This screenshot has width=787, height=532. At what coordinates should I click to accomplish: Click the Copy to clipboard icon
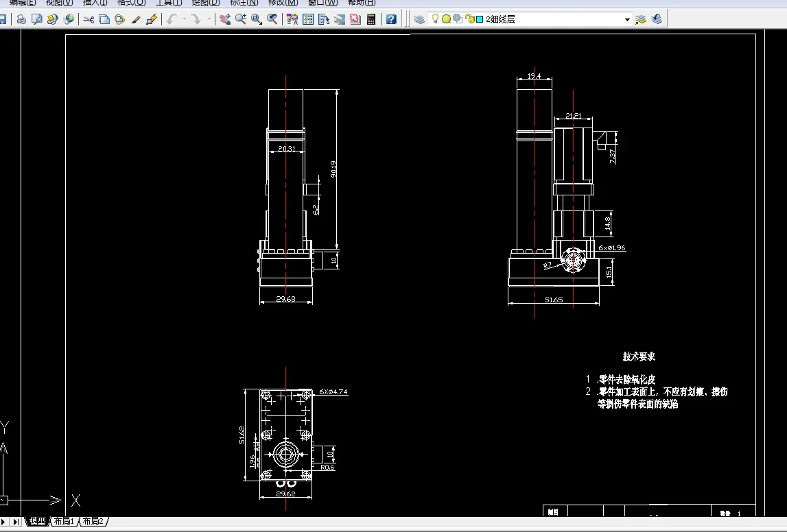[x=104, y=19]
